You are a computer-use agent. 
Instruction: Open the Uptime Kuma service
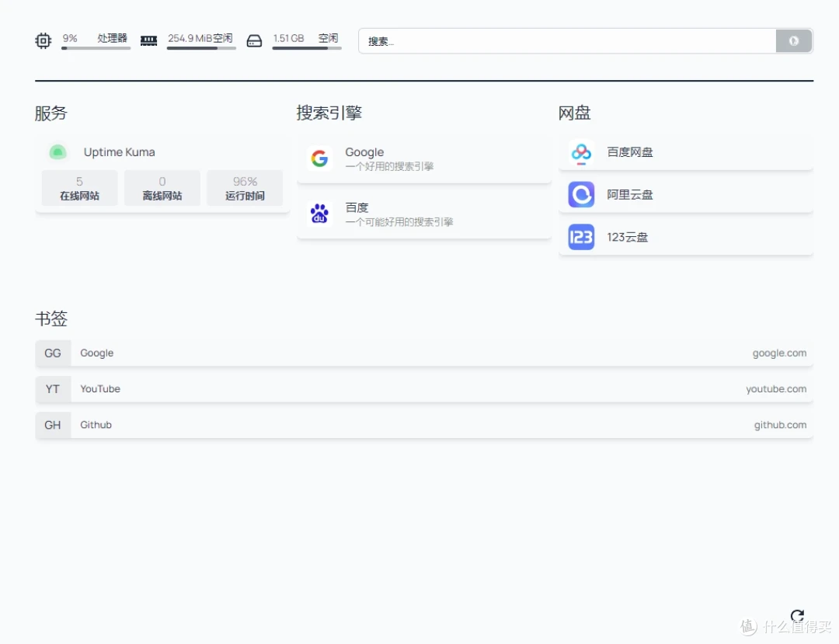120,152
